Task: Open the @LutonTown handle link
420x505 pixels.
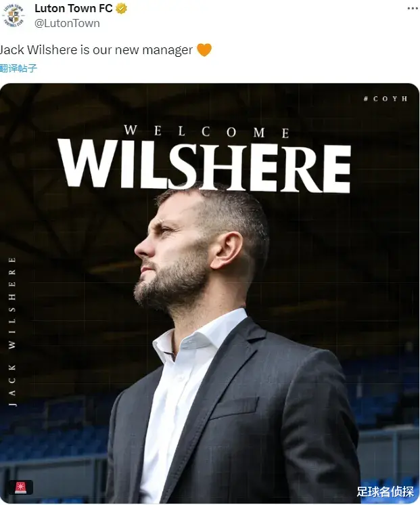Action: [x=67, y=24]
